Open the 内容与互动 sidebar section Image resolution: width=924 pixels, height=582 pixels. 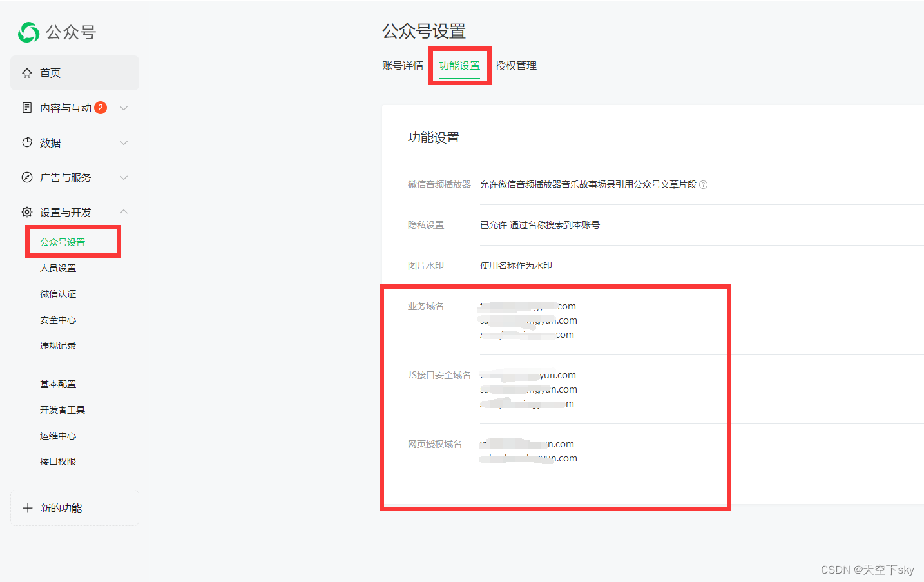tap(75, 108)
